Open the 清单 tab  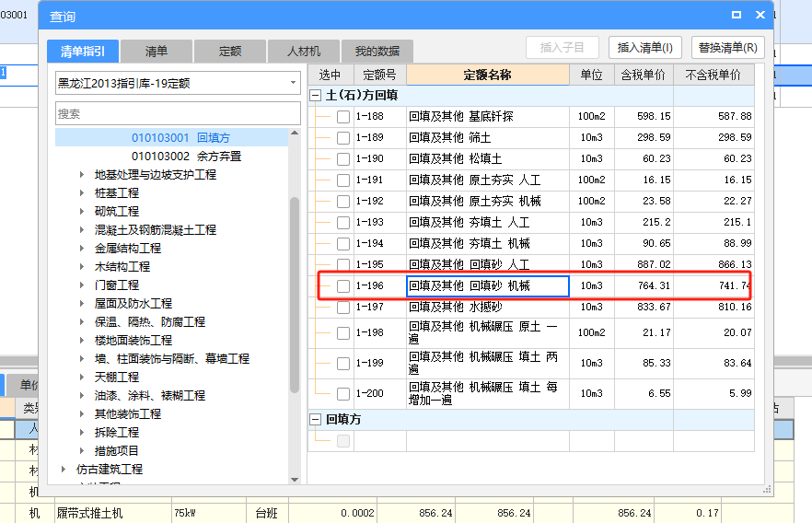[157, 52]
